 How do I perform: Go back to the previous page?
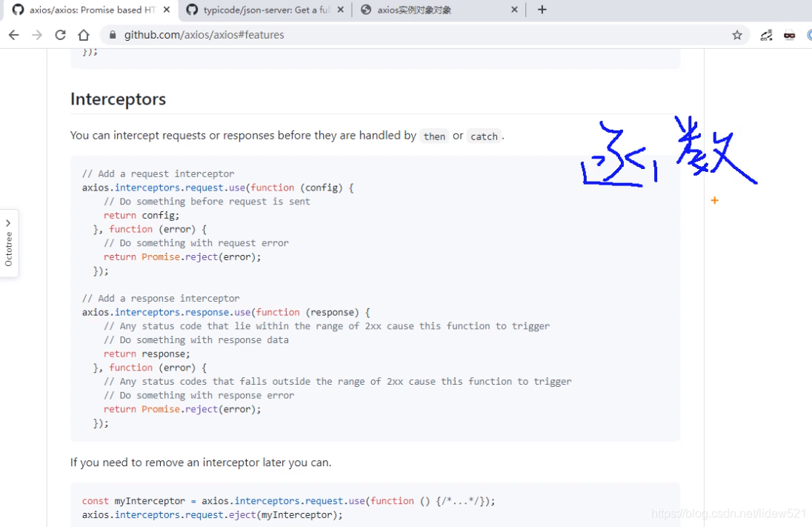click(x=14, y=35)
